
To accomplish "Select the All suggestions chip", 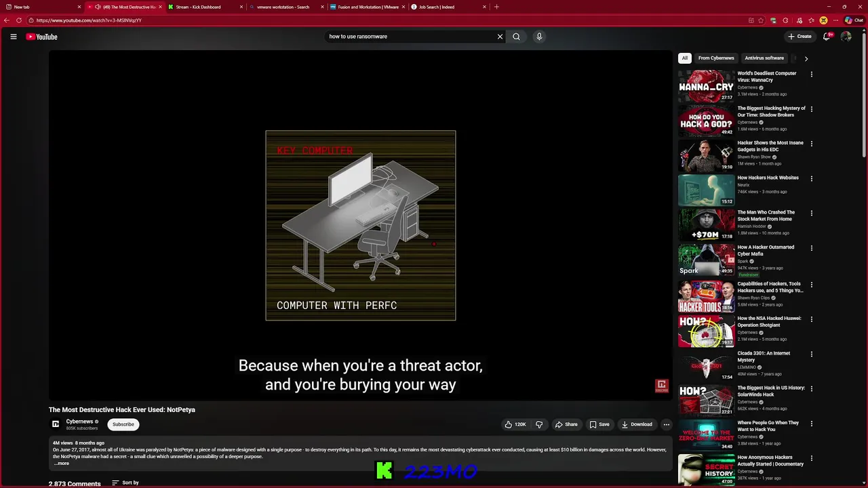I will click(x=685, y=58).
